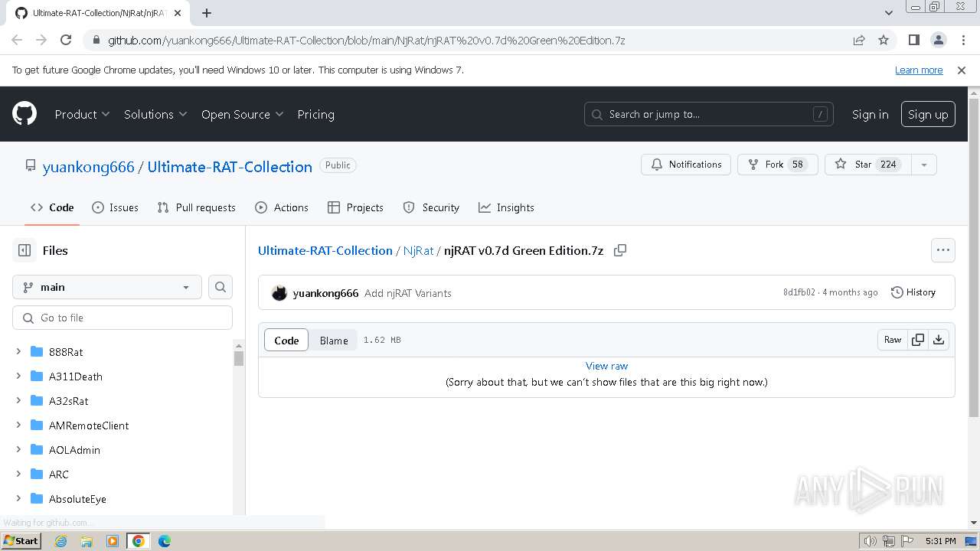This screenshot has height=551, width=980.
Task: Open the main branch selector
Action: tap(107, 287)
